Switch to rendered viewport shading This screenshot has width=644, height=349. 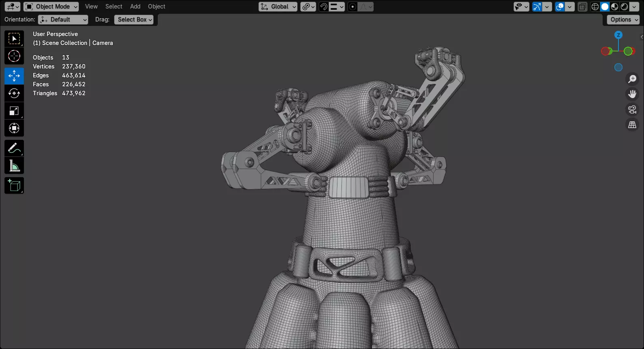click(624, 6)
